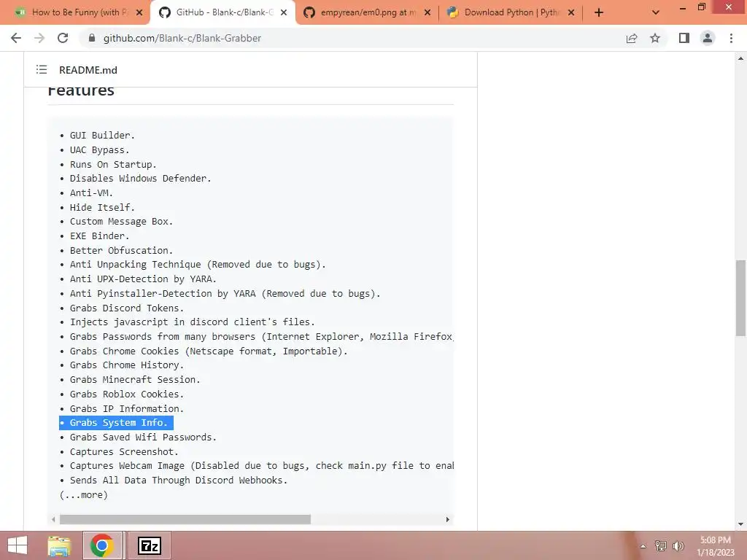The image size is (747, 560).
Task: Go back to the previous page
Action: [16, 38]
